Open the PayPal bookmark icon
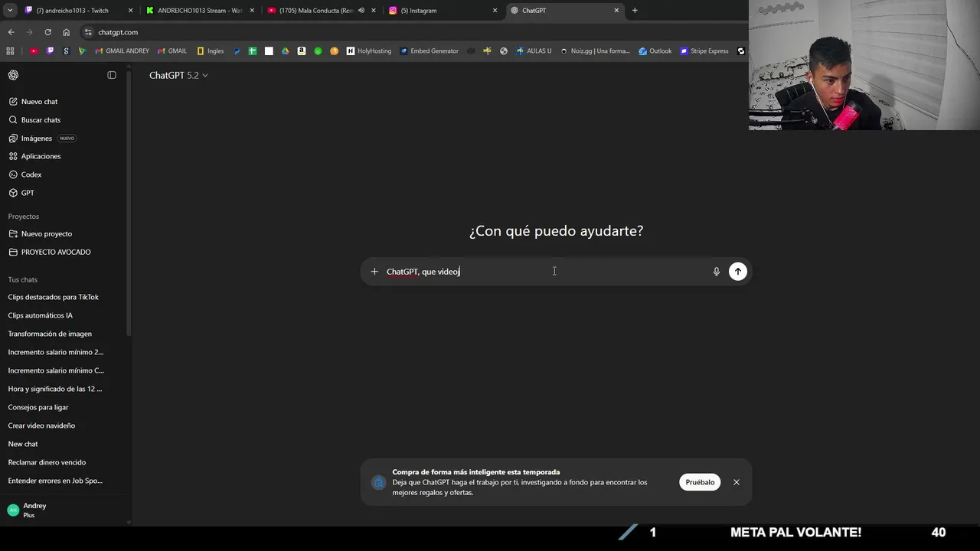 (x=237, y=51)
